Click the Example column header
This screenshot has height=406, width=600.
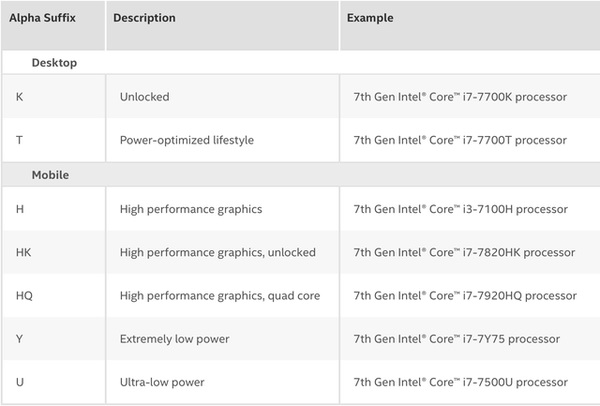click(x=370, y=18)
